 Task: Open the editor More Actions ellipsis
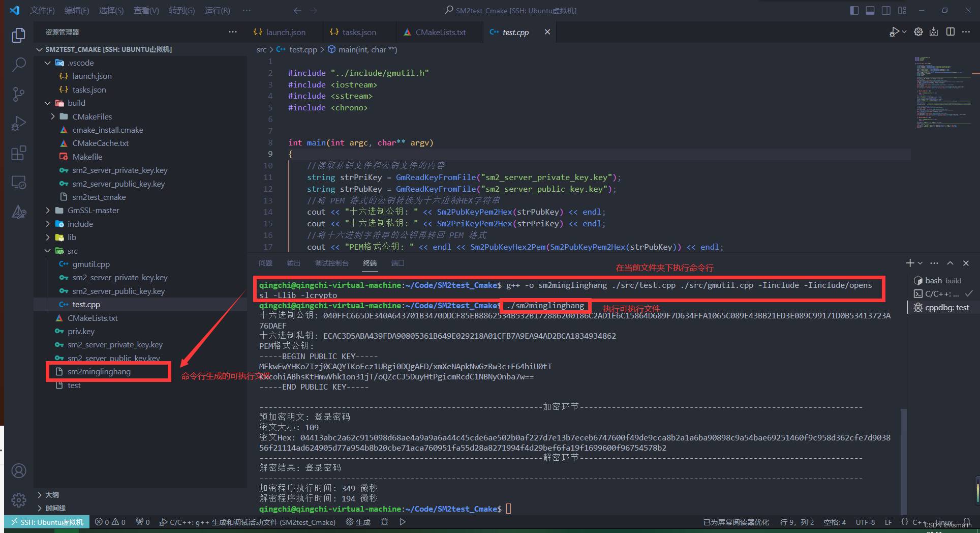[x=966, y=32]
